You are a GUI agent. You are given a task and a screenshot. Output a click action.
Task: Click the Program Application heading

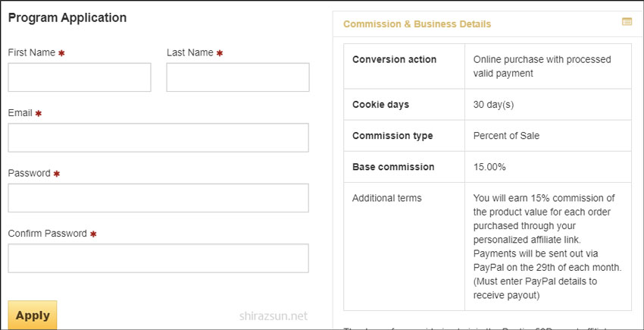point(67,17)
